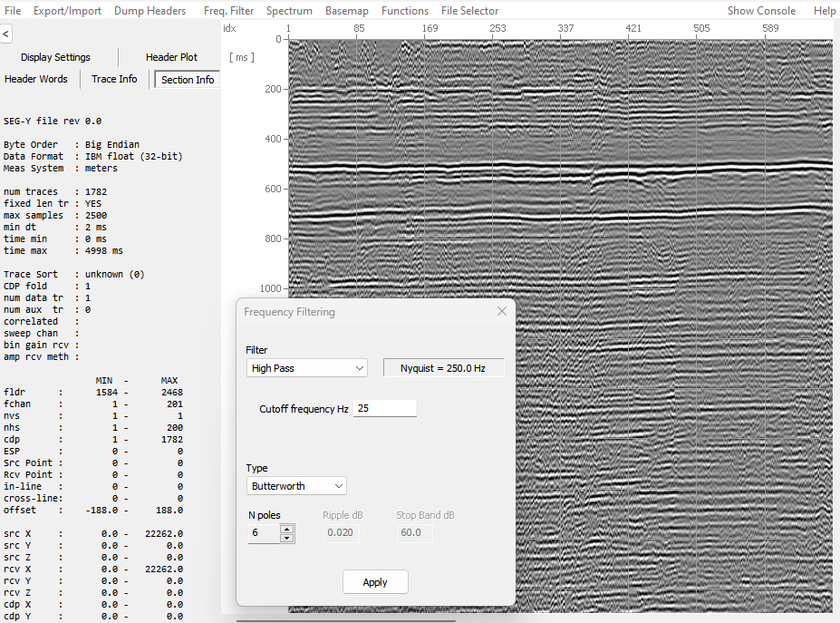This screenshot has width=840, height=623.
Task: Decrease N poles with down arrow
Action: click(x=287, y=538)
